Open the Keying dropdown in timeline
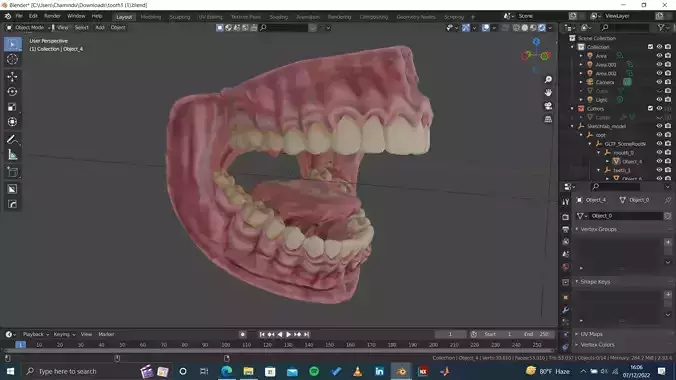Viewport: 676px width, 380px height. click(x=64, y=334)
